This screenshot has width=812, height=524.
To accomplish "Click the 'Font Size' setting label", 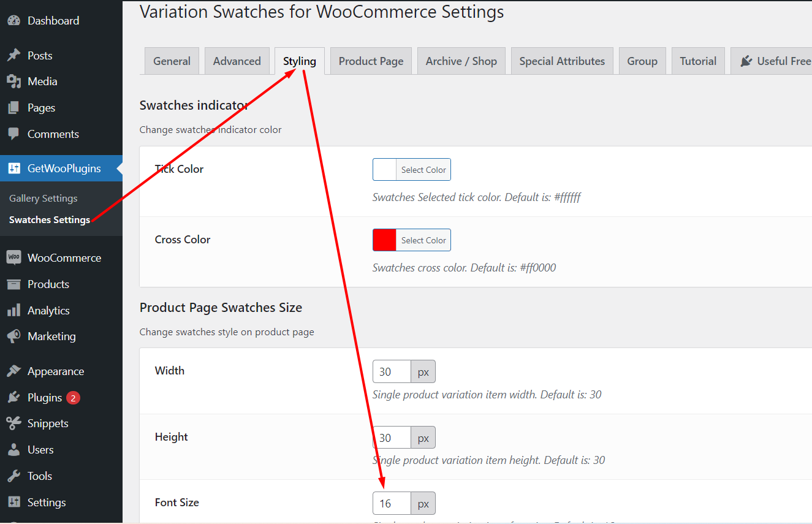I will pyautogui.click(x=176, y=502).
